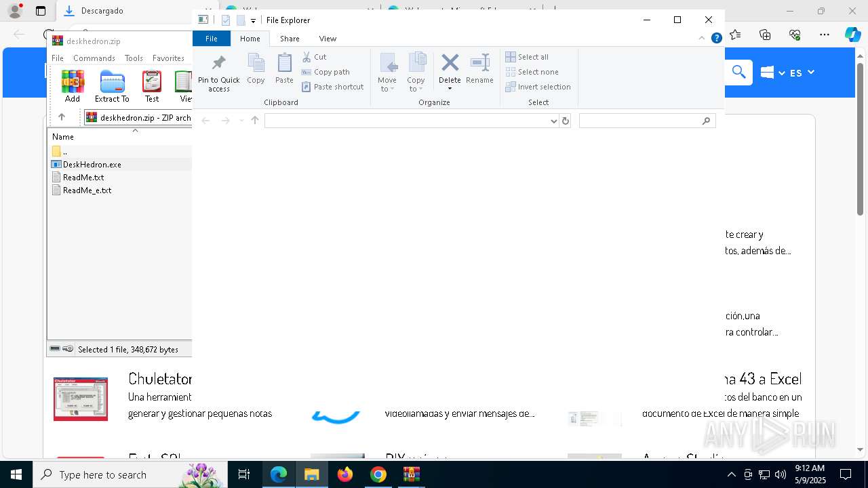The height and width of the screenshot is (488, 868).
Task: Open Google Chrome from the taskbar
Action: (378, 474)
